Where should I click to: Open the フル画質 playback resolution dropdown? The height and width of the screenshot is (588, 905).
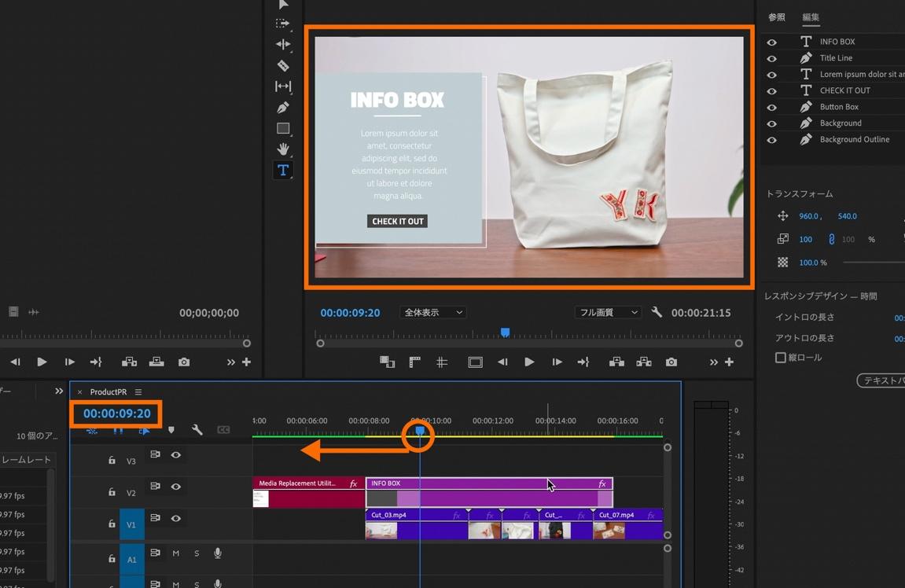[609, 312]
